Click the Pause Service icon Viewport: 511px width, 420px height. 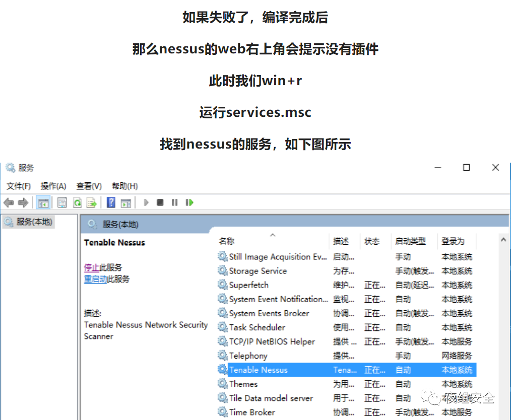point(175,202)
